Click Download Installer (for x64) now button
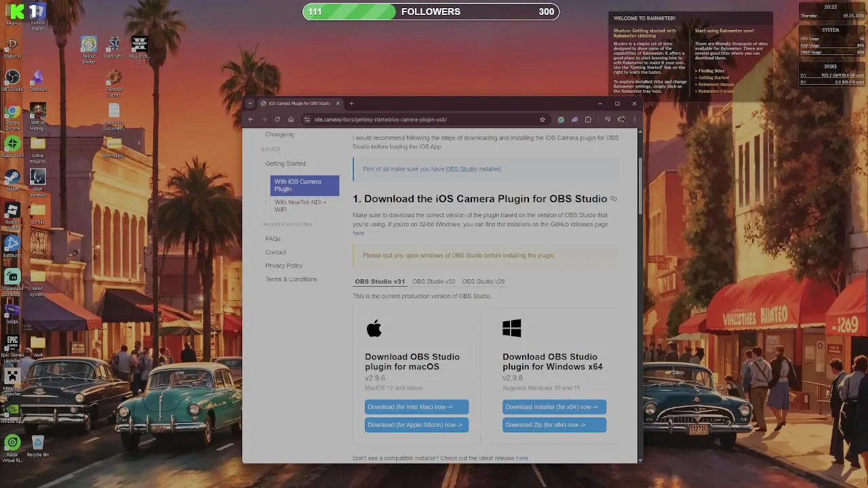The height and width of the screenshot is (488, 868). 554,407
